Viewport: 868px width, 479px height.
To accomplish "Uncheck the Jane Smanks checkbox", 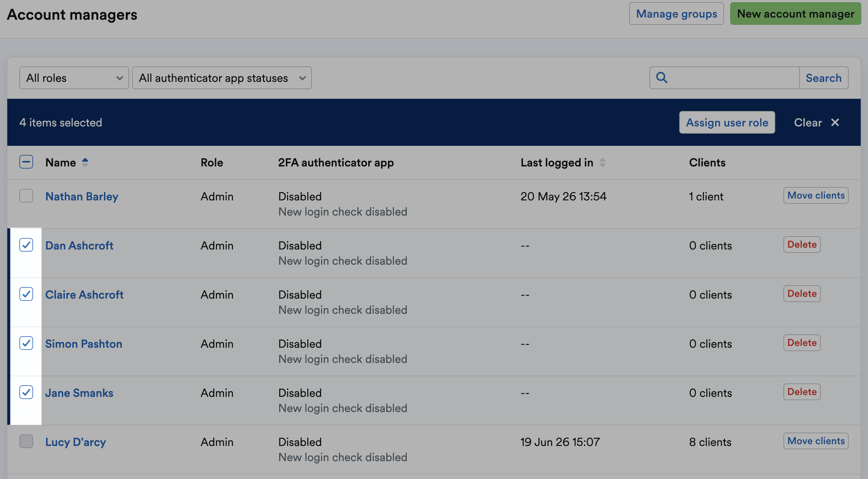I will 26,392.
